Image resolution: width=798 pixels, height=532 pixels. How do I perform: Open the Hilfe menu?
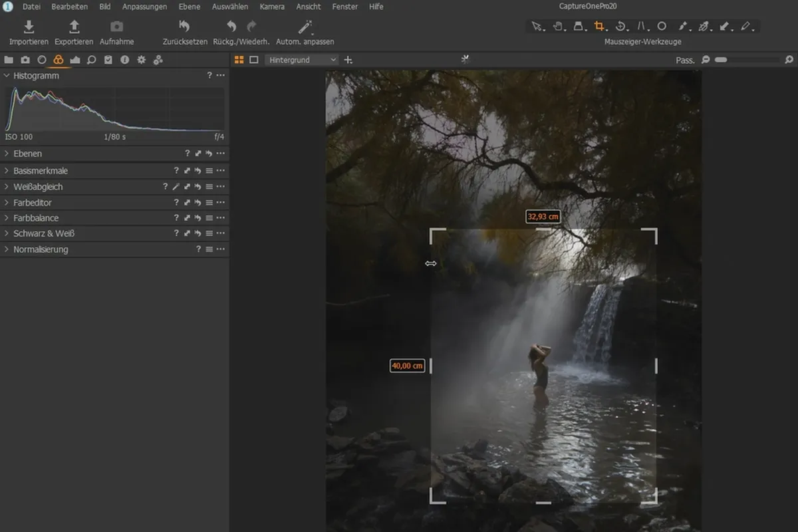point(376,7)
